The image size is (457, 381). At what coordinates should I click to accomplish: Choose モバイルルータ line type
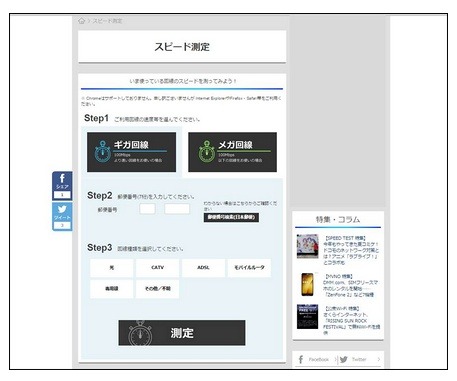(249, 268)
